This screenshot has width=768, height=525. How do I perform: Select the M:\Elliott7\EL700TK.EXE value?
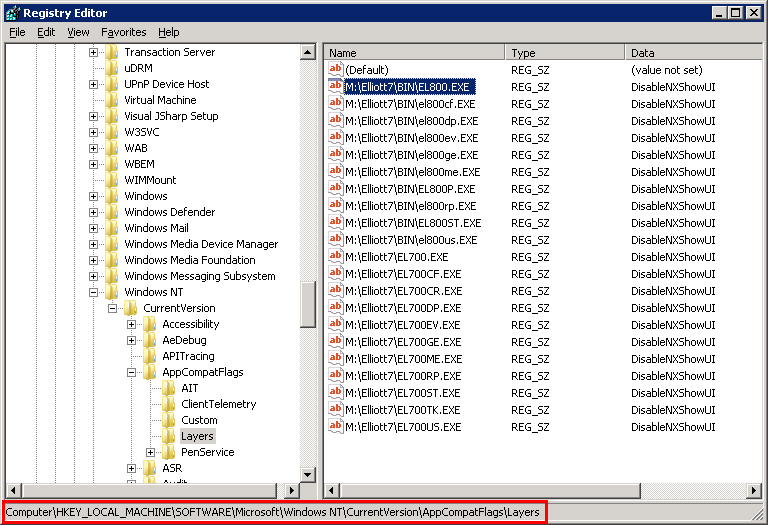402,410
